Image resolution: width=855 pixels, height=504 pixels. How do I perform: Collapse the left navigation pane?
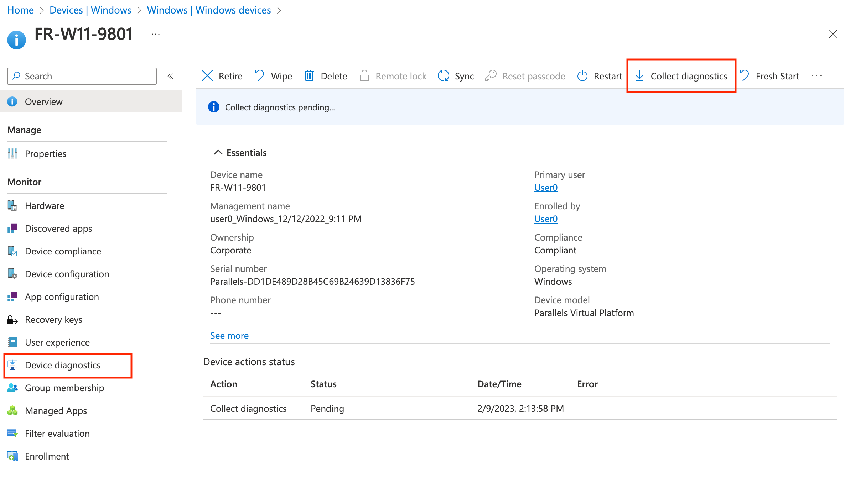pos(171,76)
